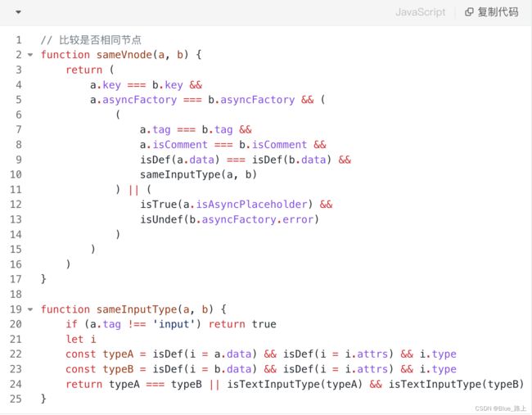The height and width of the screenshot is (415, 532).
Task: Click isAsyncPlaceholder on line 12
Action: pyautogui.click(x=251, y=205)
